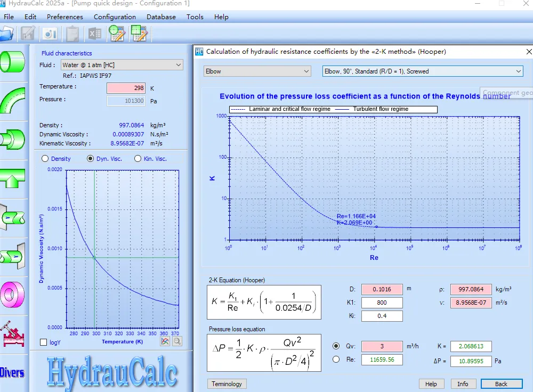Open the Fluid dropdown showing Water @ 1 atm
The height and width of the screenshot is (392, 533).
(122, 65)
